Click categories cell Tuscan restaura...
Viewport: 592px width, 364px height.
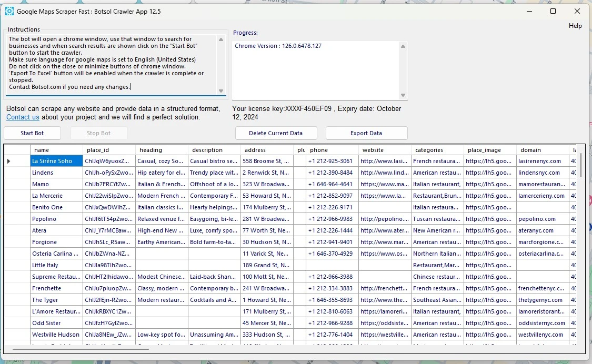point(437,219)
